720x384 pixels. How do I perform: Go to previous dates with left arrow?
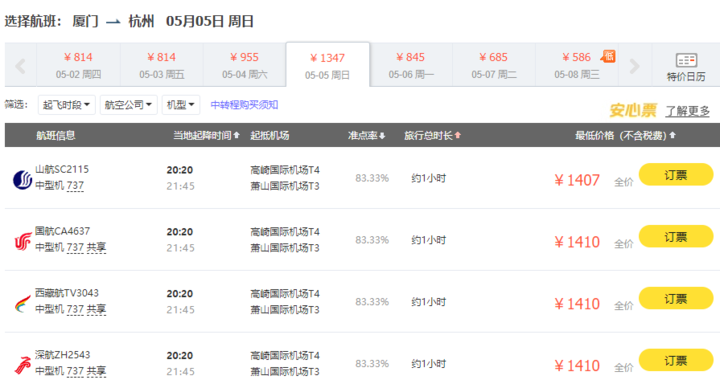20,66
